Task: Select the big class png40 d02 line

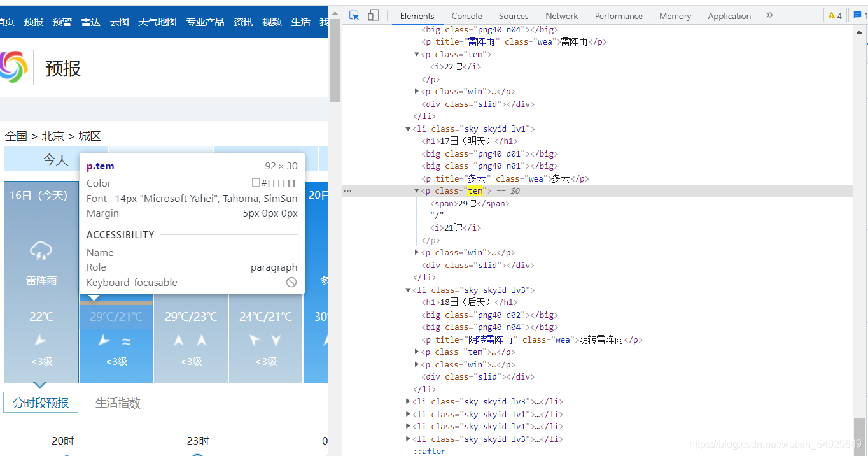Action: coord(489,315)
